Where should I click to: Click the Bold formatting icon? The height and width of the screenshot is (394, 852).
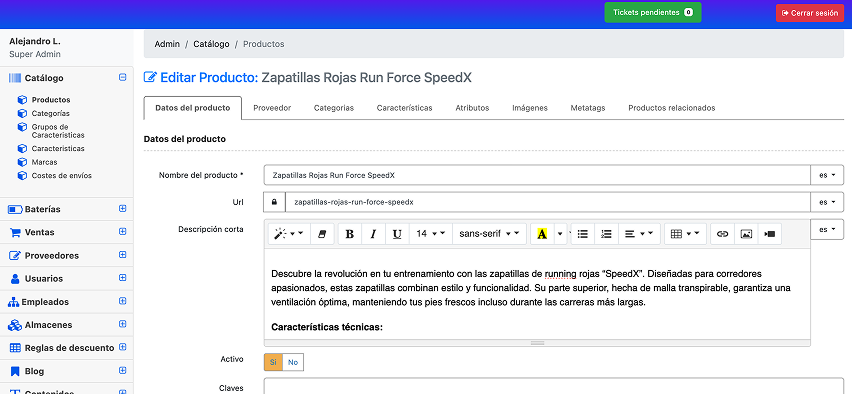pyautogui.click(x=350, y=234)
